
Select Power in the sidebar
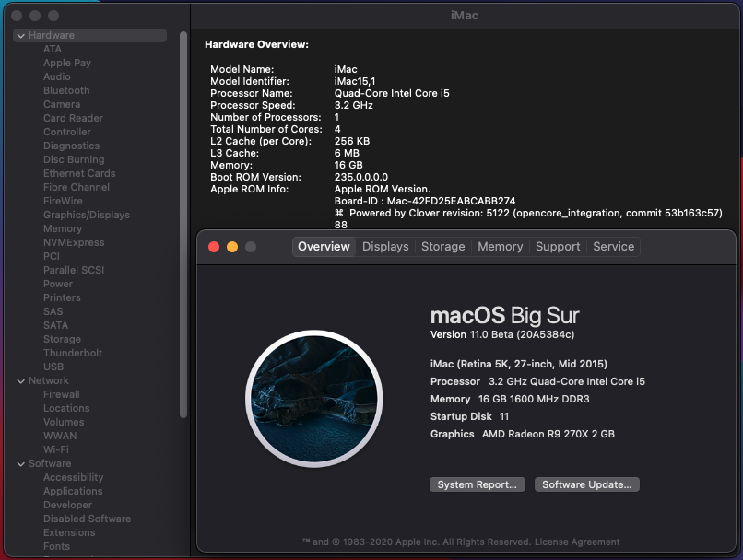[58, 284]
